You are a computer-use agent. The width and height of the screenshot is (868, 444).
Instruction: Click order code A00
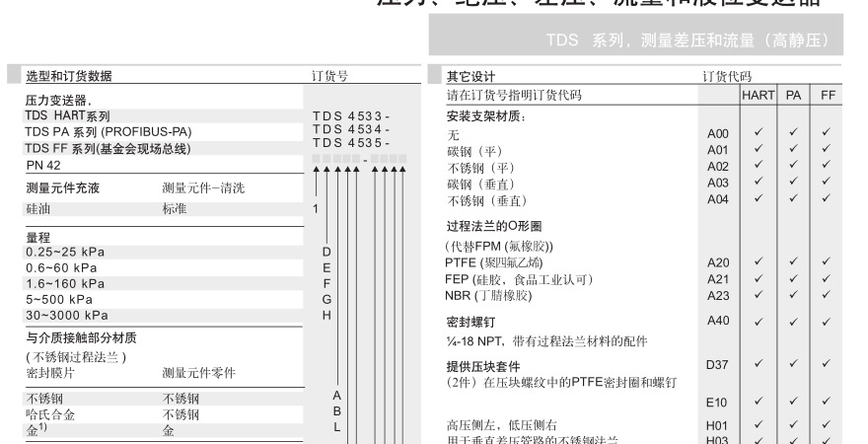click(x=717, y=133)
